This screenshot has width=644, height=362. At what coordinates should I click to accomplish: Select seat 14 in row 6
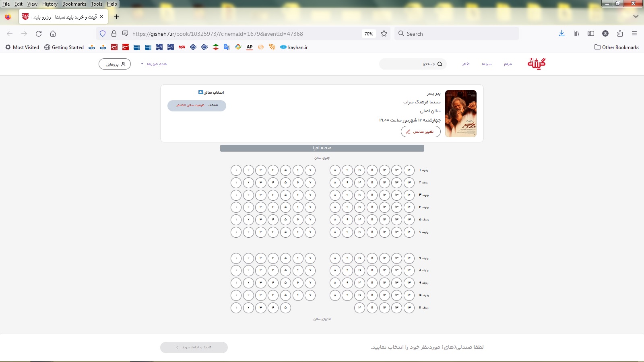[x=409, y=232]
